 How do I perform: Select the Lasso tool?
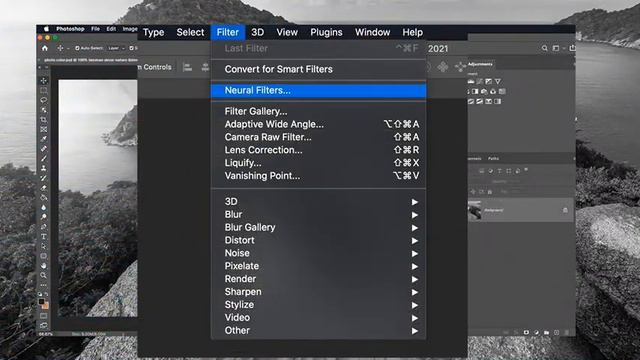point(44,100)
